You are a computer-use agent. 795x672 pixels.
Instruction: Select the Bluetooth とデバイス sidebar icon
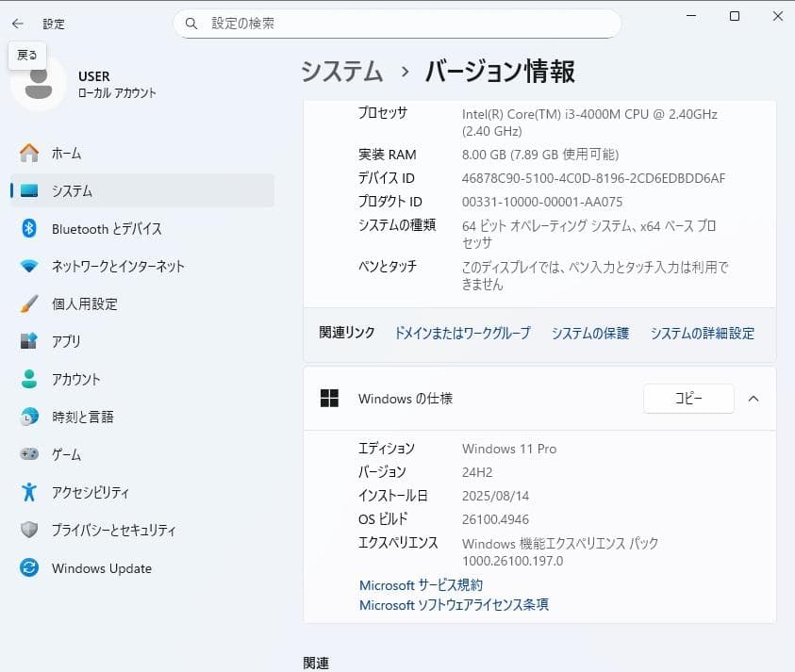(85, 228)
